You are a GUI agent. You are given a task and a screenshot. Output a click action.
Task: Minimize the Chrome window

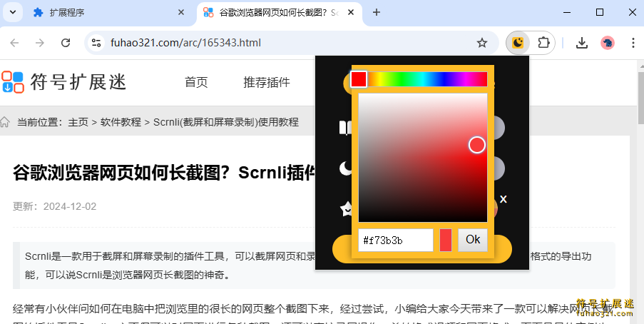[567, 12]
